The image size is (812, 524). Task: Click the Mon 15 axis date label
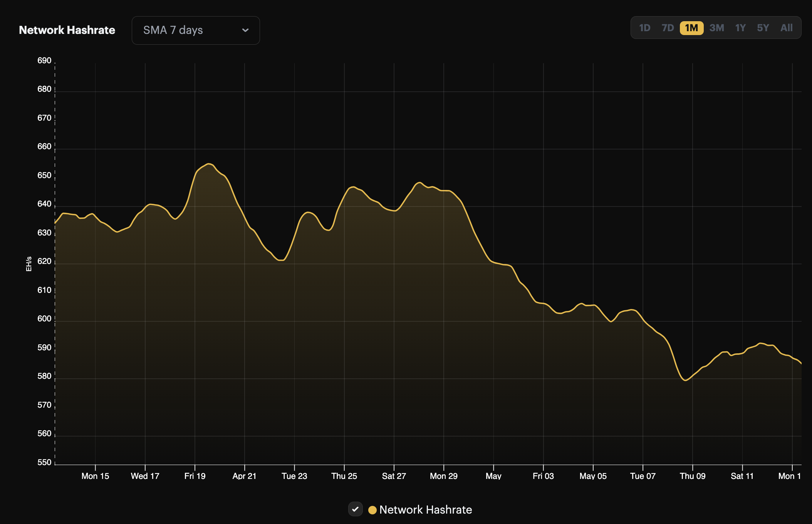pyautogui.click(x=95, y=476)
